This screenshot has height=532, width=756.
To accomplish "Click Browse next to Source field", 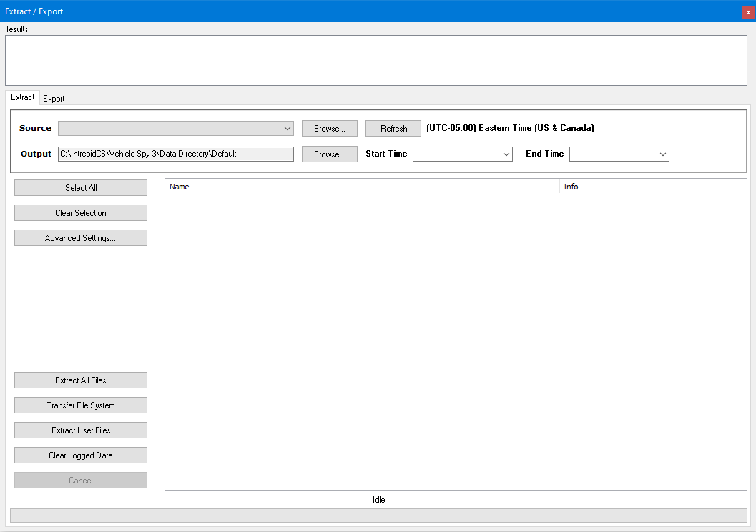I will [329, 129].
